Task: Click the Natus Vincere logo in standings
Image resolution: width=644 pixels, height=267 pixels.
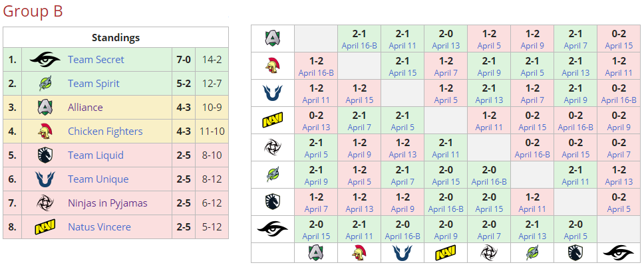Action: [45, 226]
